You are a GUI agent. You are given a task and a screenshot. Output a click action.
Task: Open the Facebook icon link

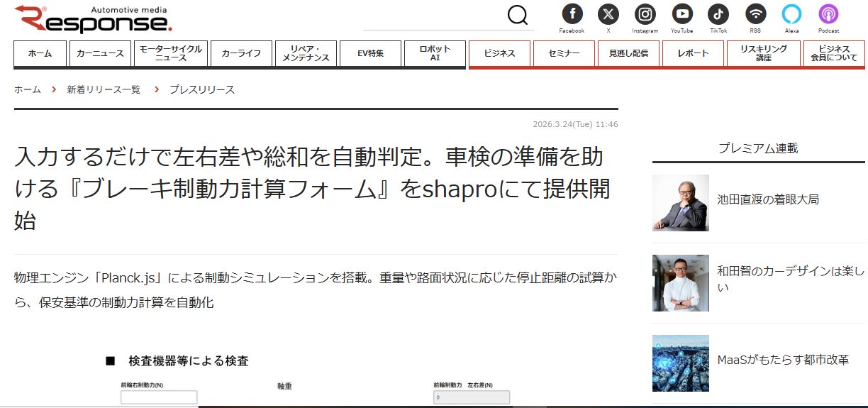pyautogui.click(x=572, y=13)
